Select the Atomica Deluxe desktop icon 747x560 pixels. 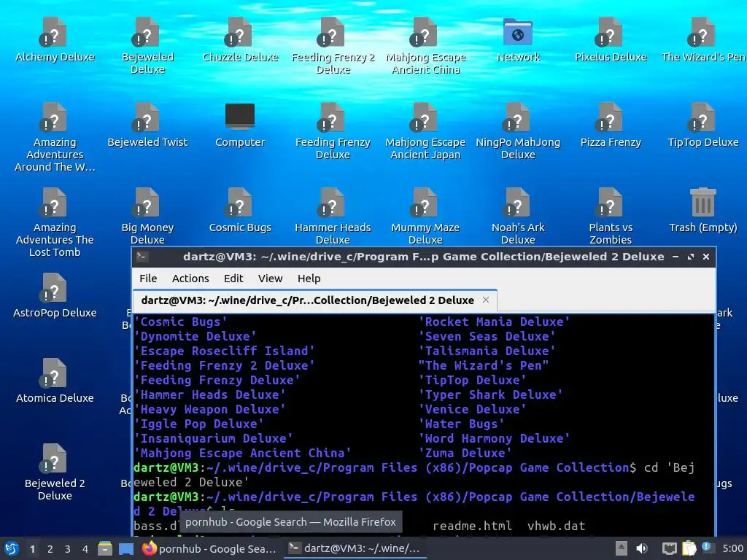click(55, 381)
